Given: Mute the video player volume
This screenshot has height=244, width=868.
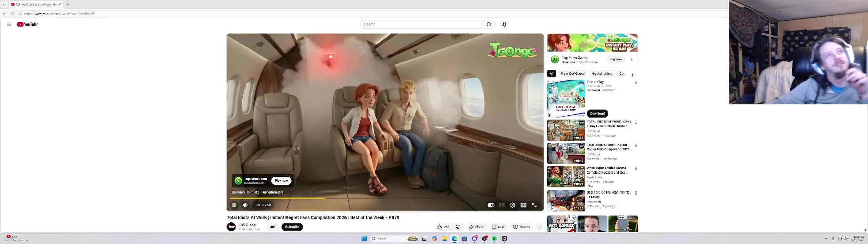Looking at the screenshot, I should click(245, 205).
